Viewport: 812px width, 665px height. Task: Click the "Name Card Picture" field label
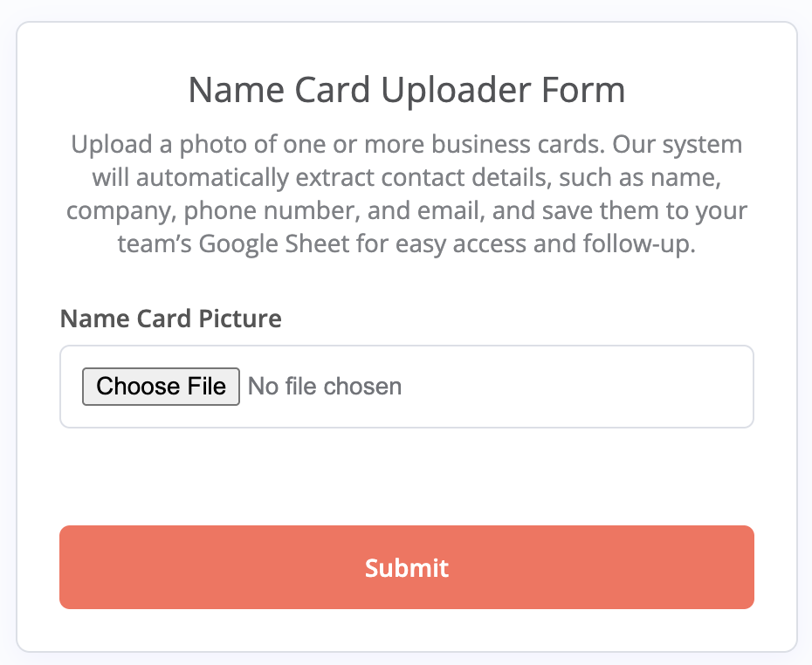coord(171,319)
